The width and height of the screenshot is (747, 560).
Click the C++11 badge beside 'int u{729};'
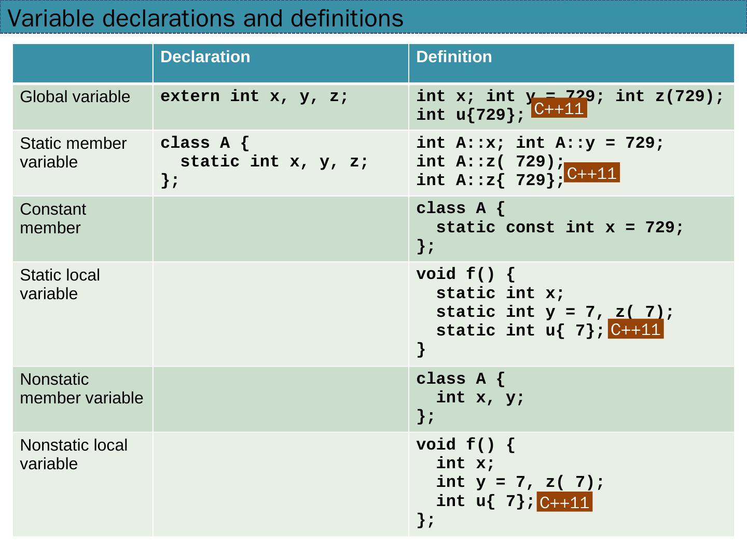tap(559, 109)
